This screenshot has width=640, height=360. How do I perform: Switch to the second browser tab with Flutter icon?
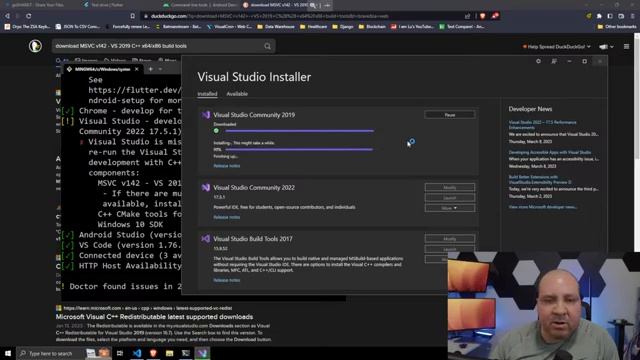click(x=104, y=5)
